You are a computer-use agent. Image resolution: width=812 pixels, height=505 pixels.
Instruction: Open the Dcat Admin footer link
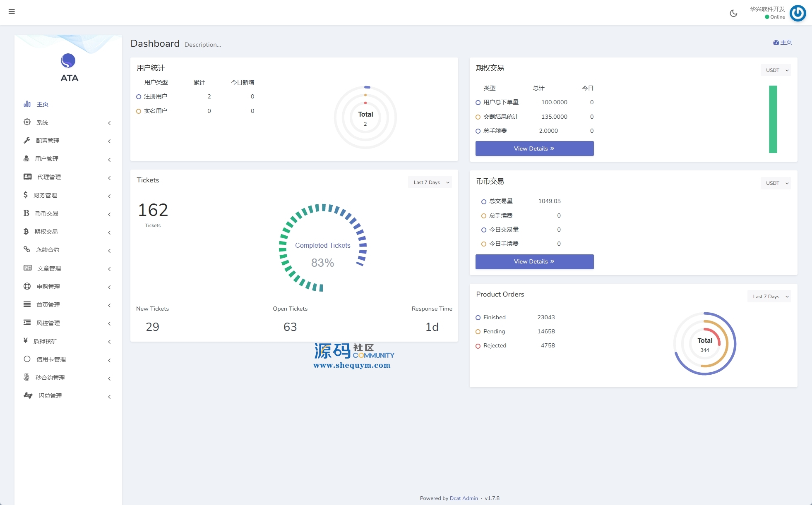pyautogui.click(x=464, y=498)
